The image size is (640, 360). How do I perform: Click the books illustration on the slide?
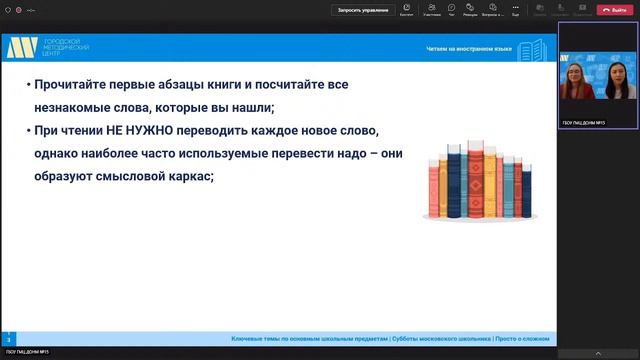(480, 181)
